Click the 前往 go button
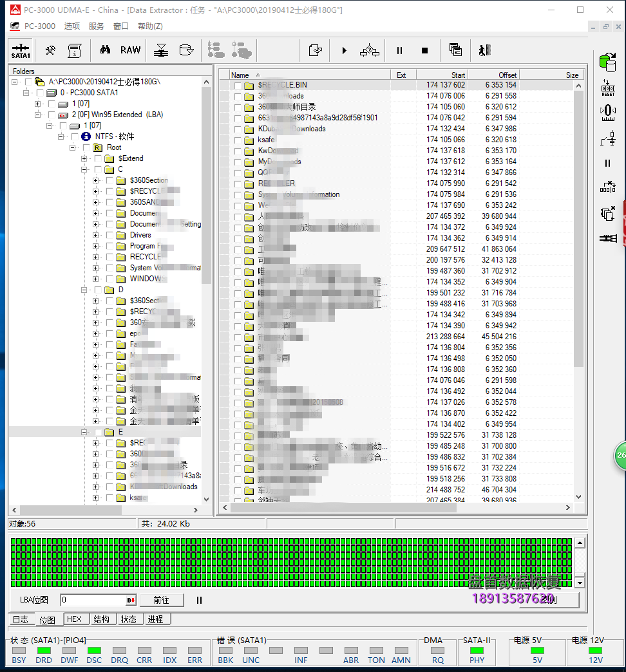This screenshot has height=672, width=626. tap(162, 600)
